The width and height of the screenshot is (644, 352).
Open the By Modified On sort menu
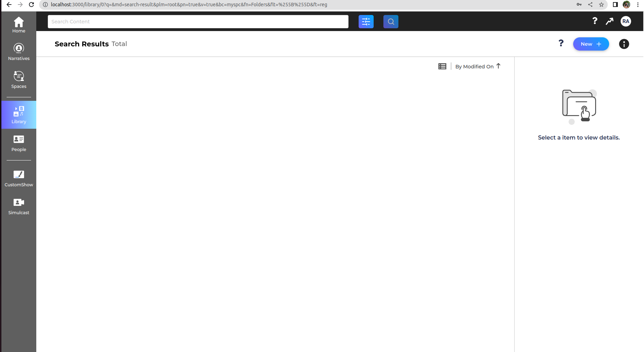pos(474,67)
